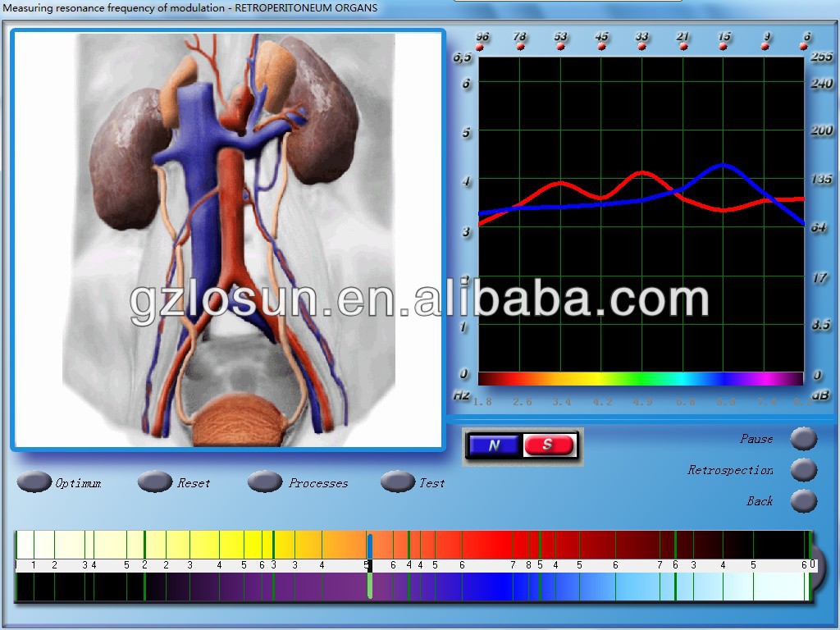Click the '8.5' value on the dB axis

click(x=820, y=325)
